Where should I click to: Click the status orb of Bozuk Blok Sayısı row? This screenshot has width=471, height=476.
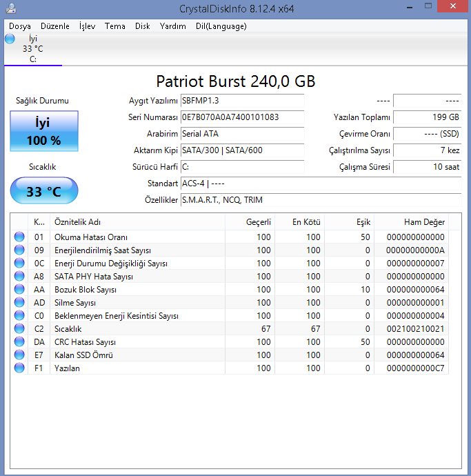19,289
